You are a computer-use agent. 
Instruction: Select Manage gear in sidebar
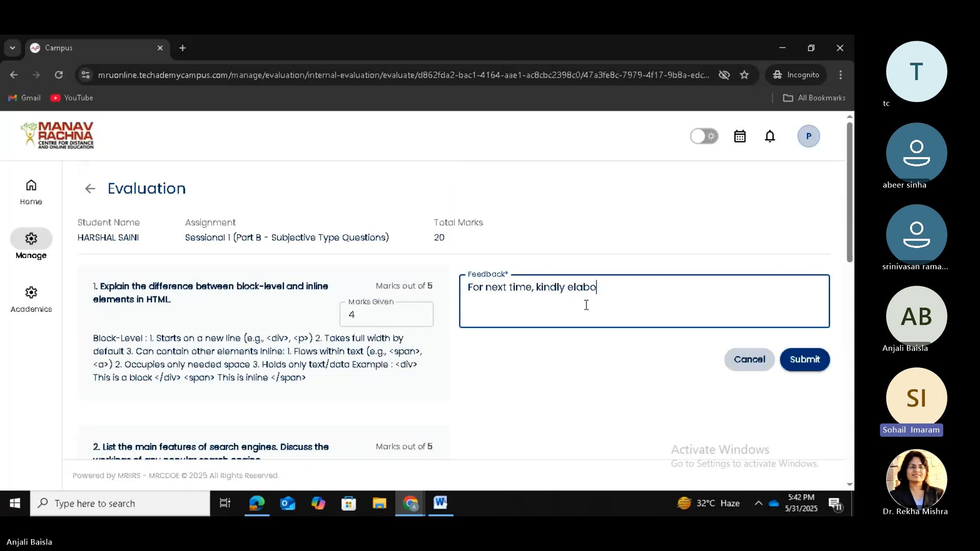31,239
